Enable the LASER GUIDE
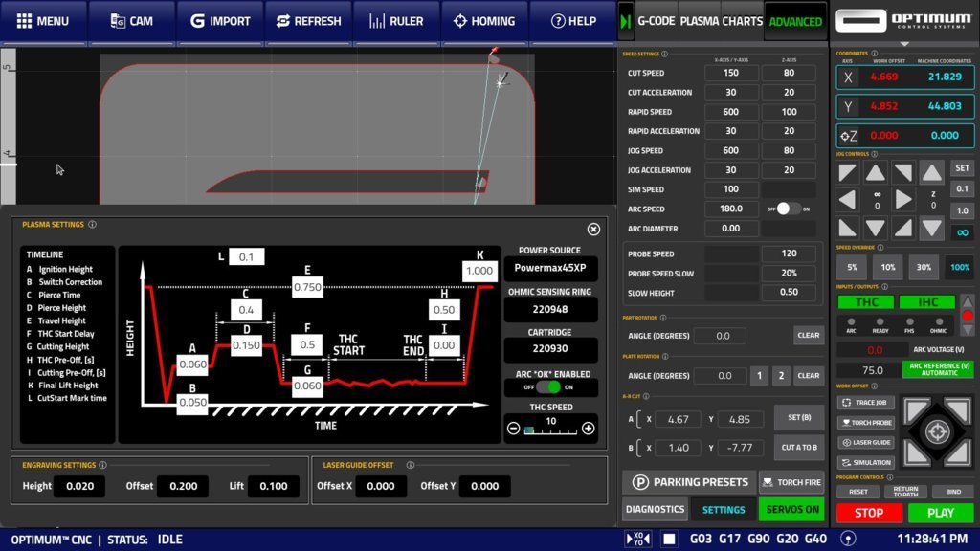 pos(865,442)
